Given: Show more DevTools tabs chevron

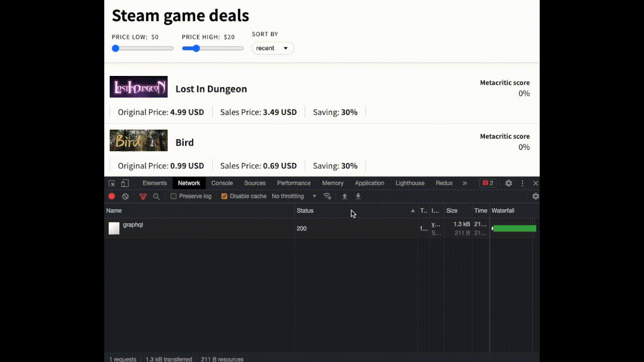Looking at the screenshot, I should pos(464,183).
